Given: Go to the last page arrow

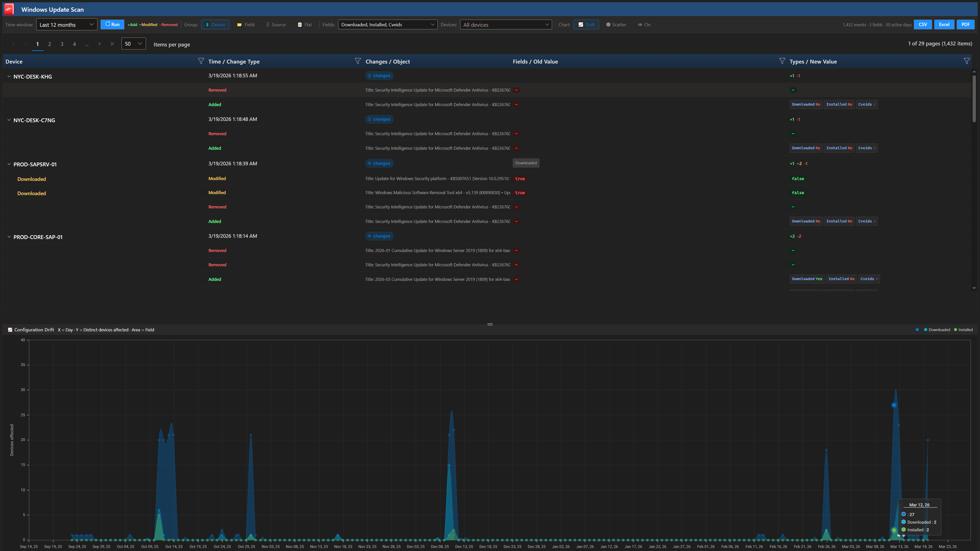Looking at the screenshot, I should [x=112, y=44].
